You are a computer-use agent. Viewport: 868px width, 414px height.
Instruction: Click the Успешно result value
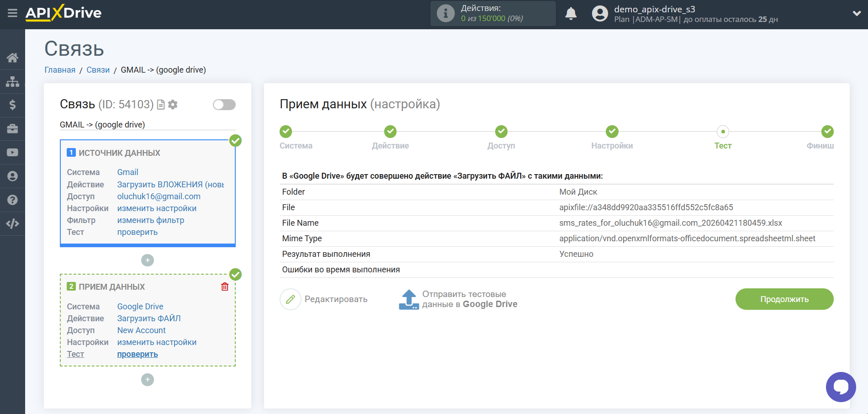[x=577, y=254]
